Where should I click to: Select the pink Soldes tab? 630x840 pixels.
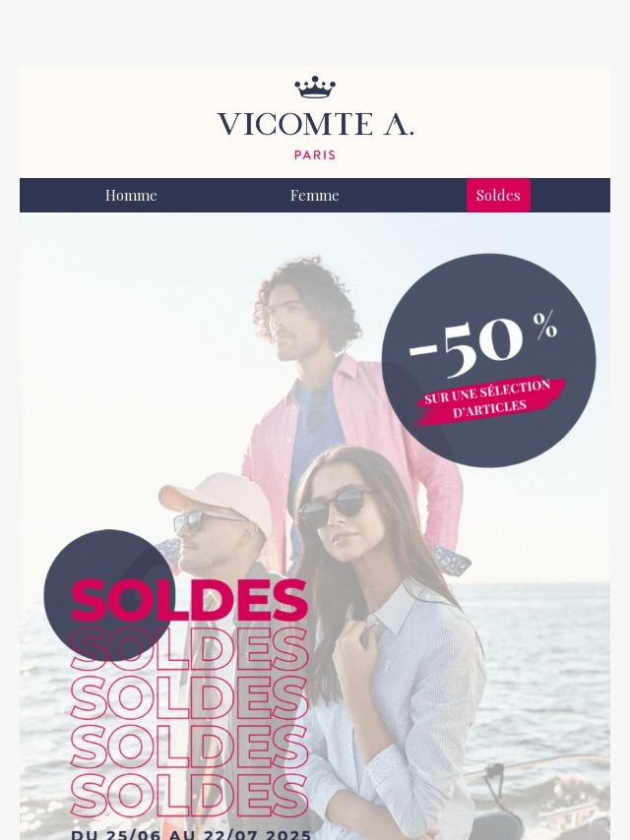[499, 195]
